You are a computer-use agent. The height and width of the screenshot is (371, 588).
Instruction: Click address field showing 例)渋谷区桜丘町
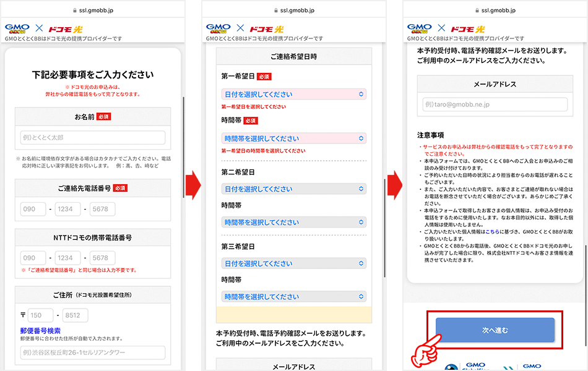tap(93, 352)
